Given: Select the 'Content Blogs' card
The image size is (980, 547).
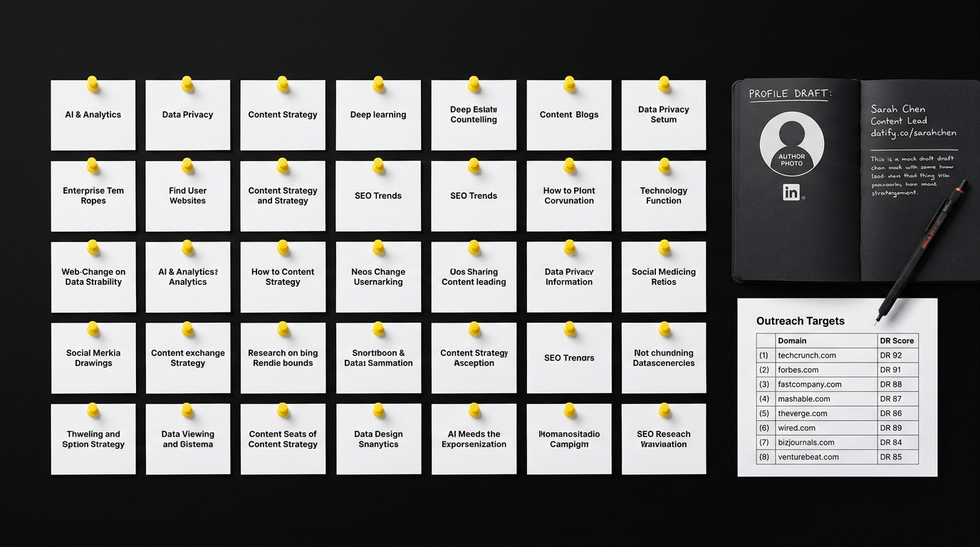Looking at the screenshot, I should pyautogui.click(x=569, y=115).
